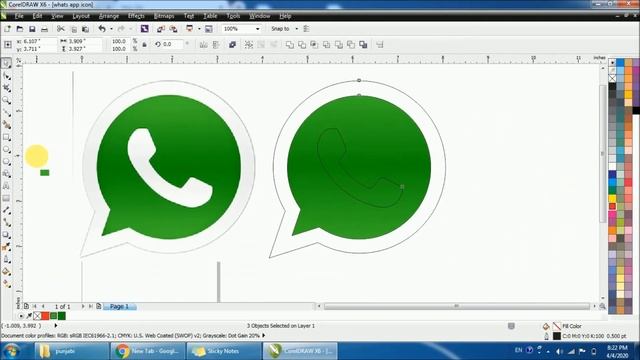Select the Text tool
The image size is (640, 360).
[x=7, y=186]
